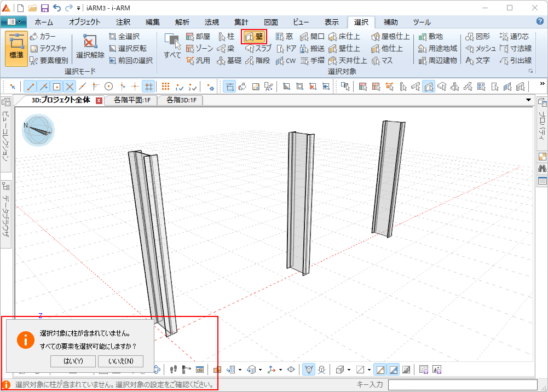Switch to the 各階平面:1F view tab
Image resolution: width=548 pixels, height=392 pixels.
132,100
